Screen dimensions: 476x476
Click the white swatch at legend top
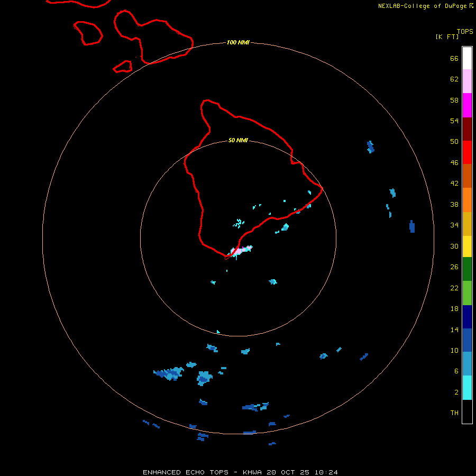(467, 58)
